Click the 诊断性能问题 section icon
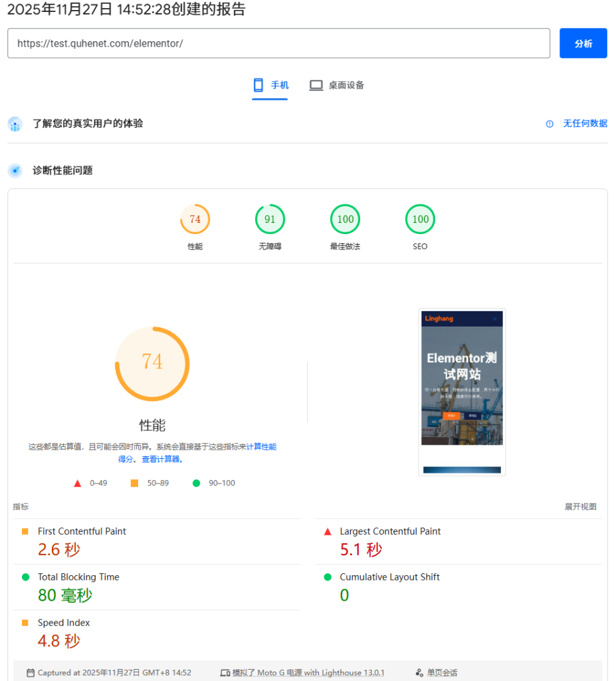The image size is (616, 681). (x=15, y=171)
